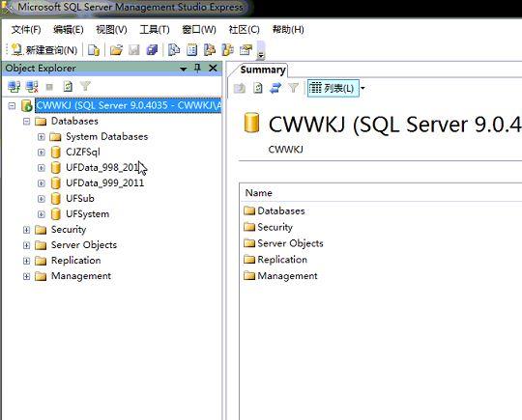
Task: Expand the Server Objects tree node
Action: [x=27, y=245]
